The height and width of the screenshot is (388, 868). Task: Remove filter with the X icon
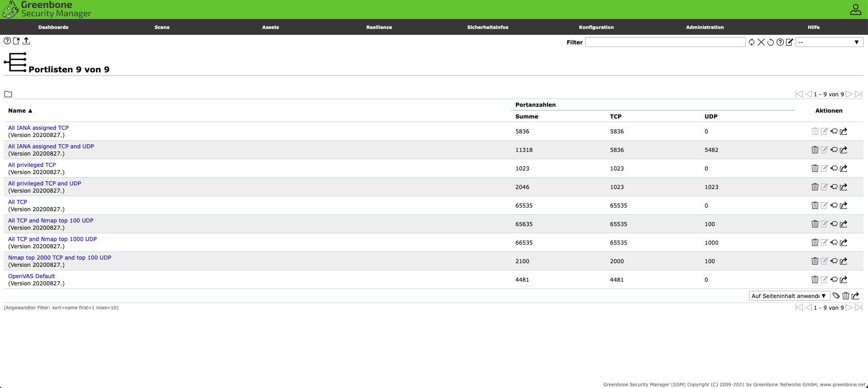coord(761,42)
